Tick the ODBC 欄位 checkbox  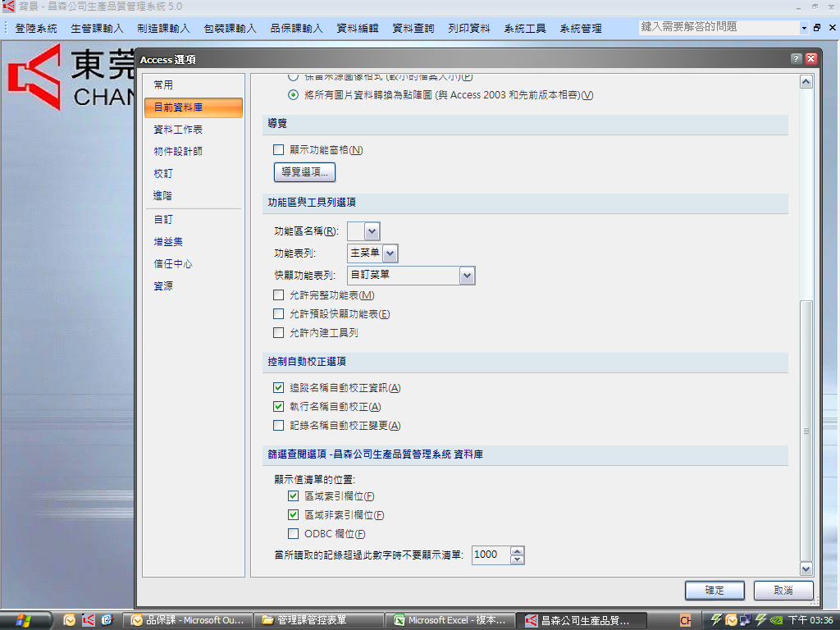tap(293, 534)
